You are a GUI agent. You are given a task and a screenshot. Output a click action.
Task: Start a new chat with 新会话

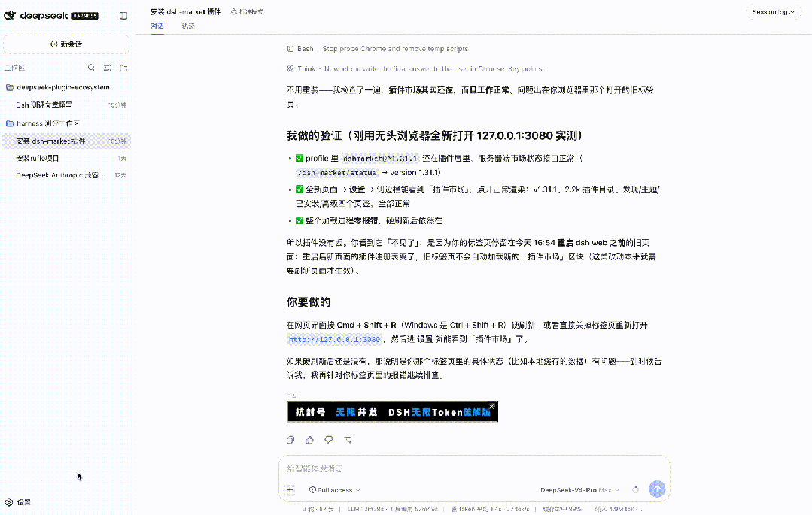click(66, 44)
